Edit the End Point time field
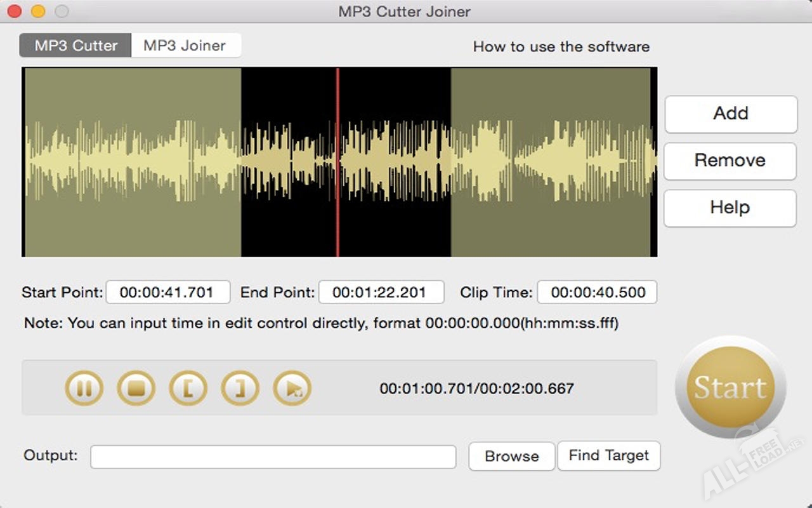The width and height of the screenshot is (812, 508). pos(381,293)
